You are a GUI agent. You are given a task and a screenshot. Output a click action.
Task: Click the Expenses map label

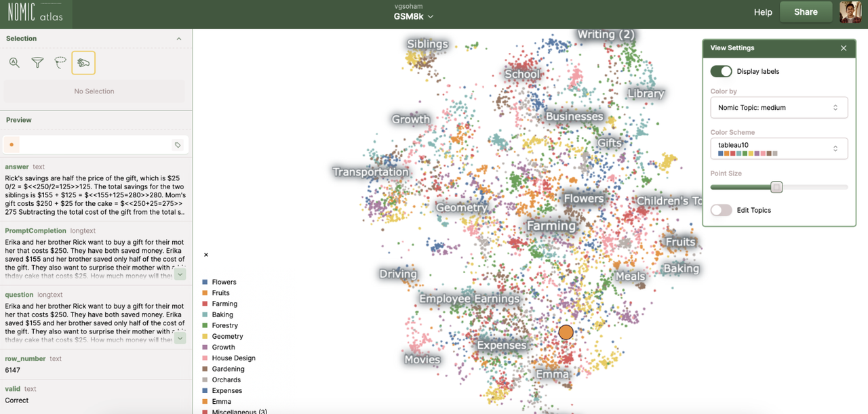[501, 346]
